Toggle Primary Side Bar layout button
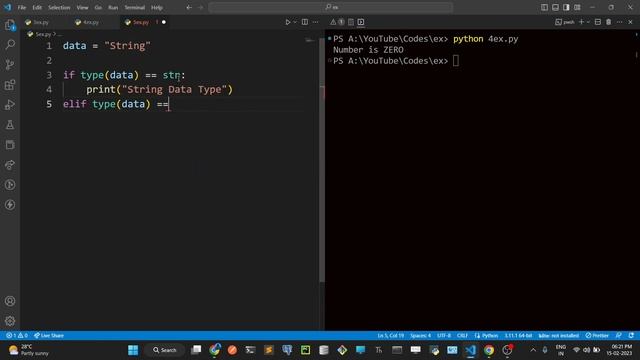640x360 pixels. [544, 7]
